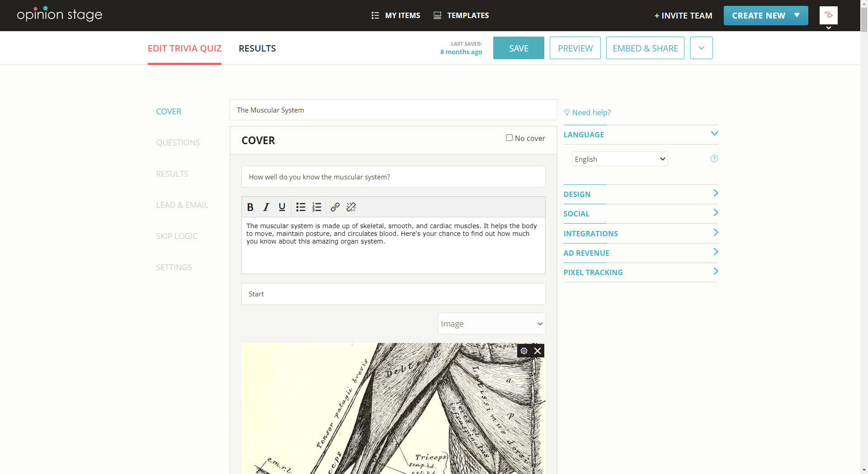Click the quiz title input field
Viewport: 868px width, 474px height.
pyautogui.click(x=393, y=110)
